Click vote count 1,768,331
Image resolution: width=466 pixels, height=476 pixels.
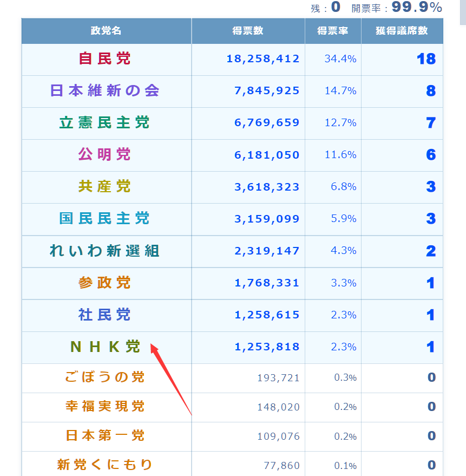[267, 283]
